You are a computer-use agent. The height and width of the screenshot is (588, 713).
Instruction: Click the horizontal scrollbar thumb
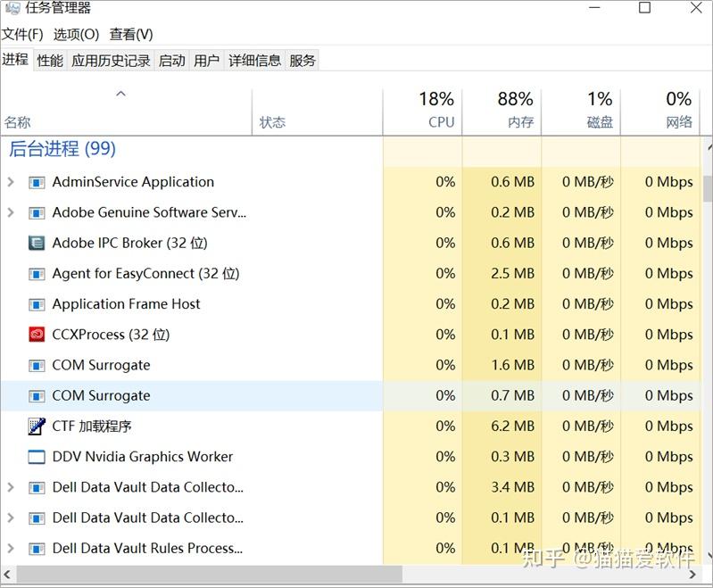210,575
